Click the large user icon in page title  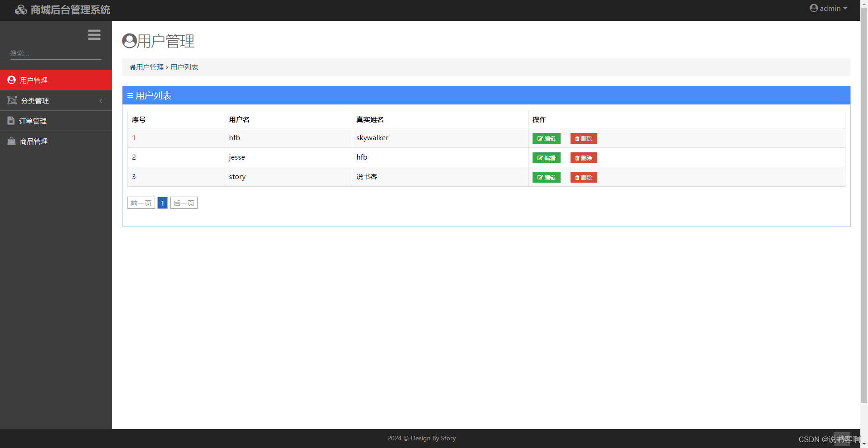point(129,41)
